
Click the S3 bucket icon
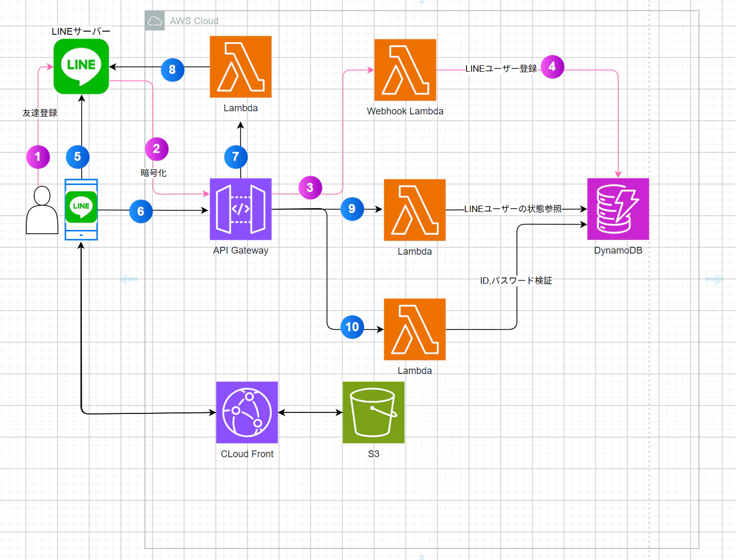[374, 412]
